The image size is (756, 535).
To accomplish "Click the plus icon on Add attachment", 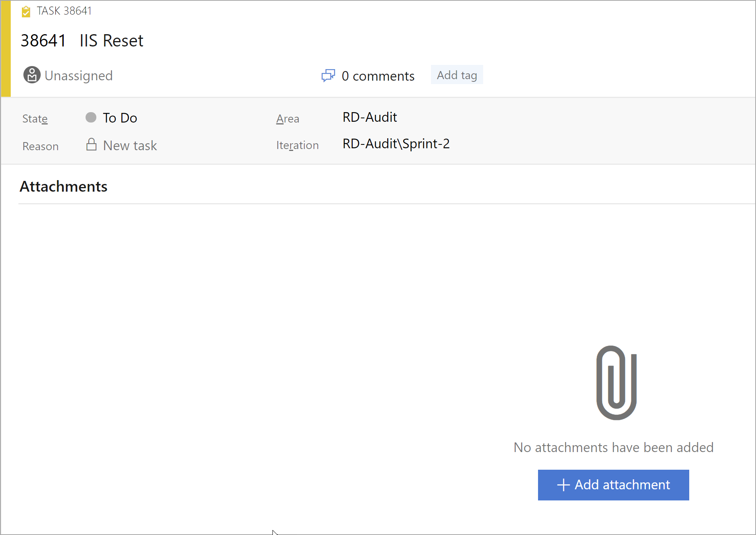I will tap(563, 485).
